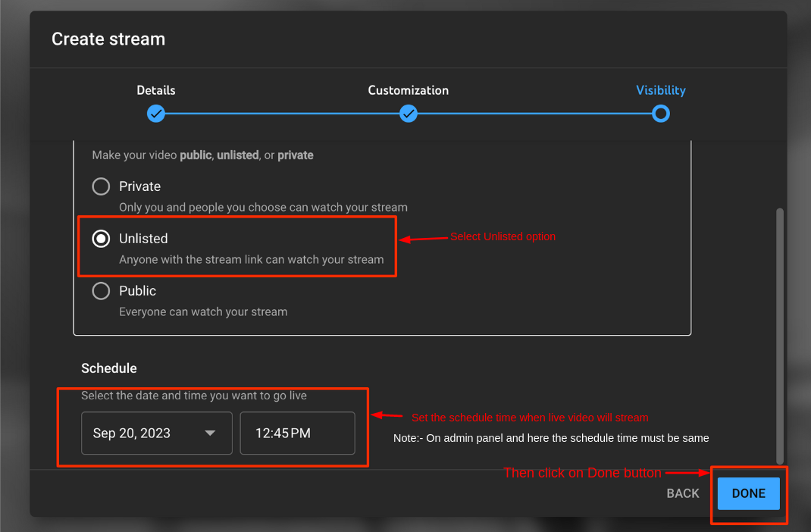Viewport: 811px width, 532px height.
Task: Select the Private radio button
Action: point(101,186)
